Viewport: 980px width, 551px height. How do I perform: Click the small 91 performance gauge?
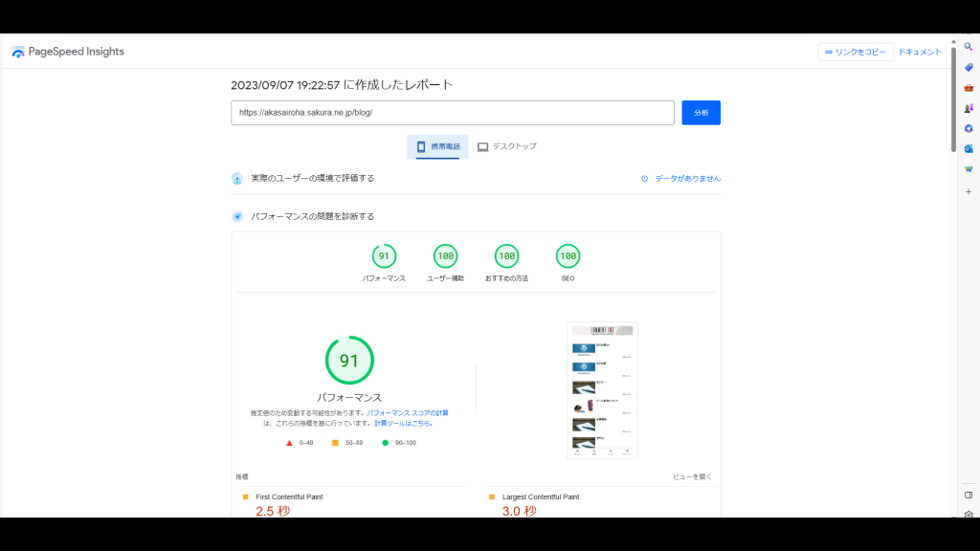(384, 256)
